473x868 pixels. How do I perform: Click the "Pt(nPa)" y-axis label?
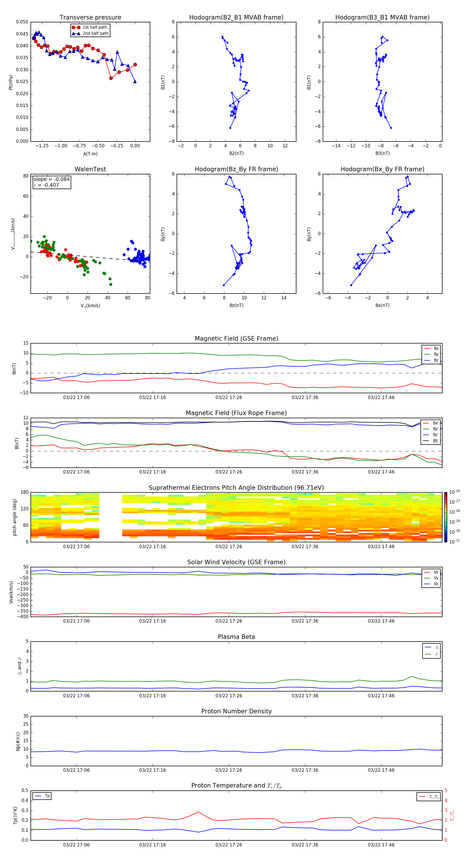[x=11, y=82]
